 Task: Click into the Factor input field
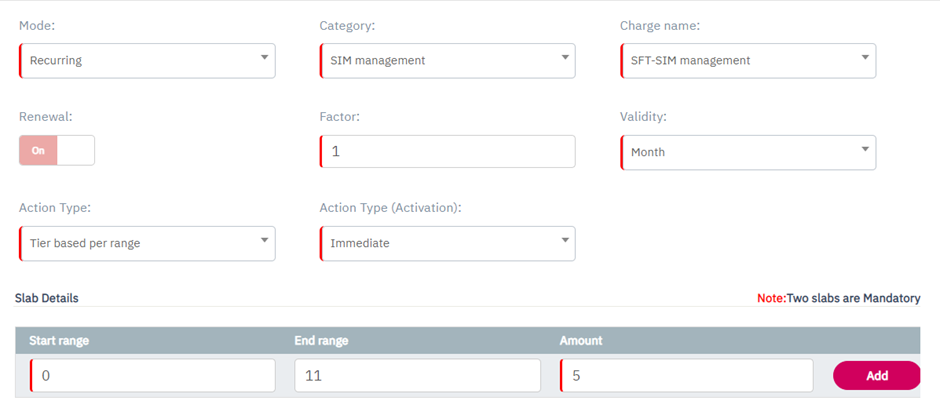pos(447,152)
